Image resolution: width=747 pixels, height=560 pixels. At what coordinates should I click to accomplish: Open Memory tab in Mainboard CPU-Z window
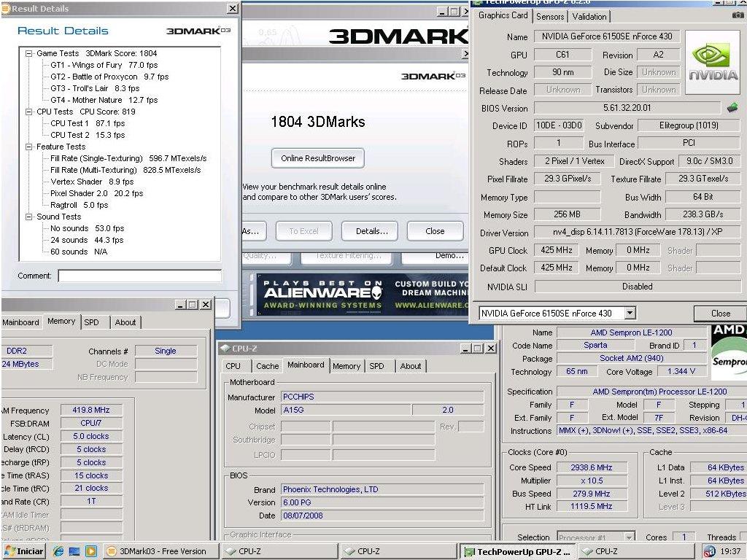[347, 366]
